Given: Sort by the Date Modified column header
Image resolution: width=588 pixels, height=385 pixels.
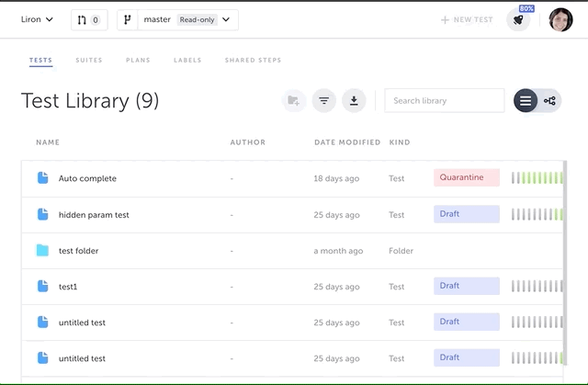Looking at the screenshot, I should tap(347, 142).
